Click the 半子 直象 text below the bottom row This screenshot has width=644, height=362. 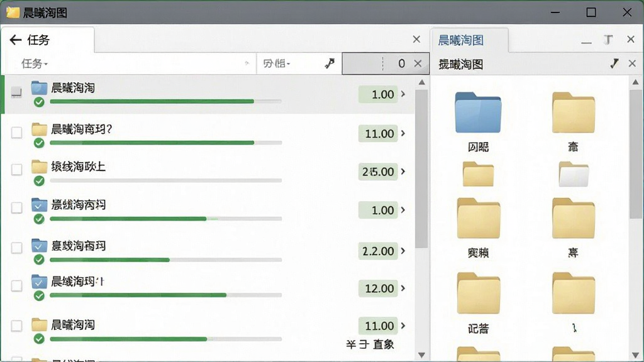pyautogui.click(x=370, y=344)
